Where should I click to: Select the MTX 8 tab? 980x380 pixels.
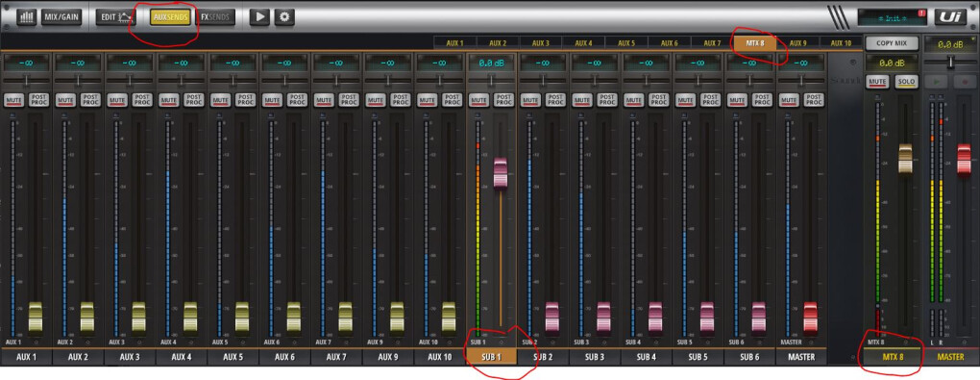click(x=755, y=43)
